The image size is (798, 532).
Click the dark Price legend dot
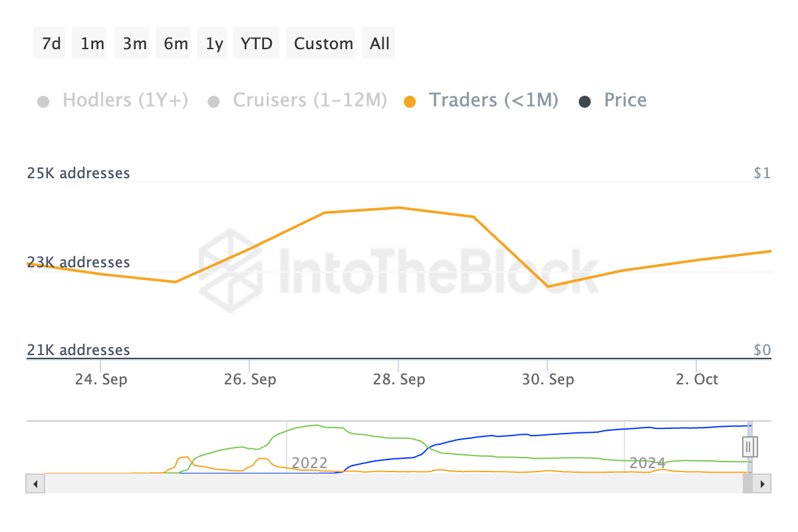tap(585, 102)
